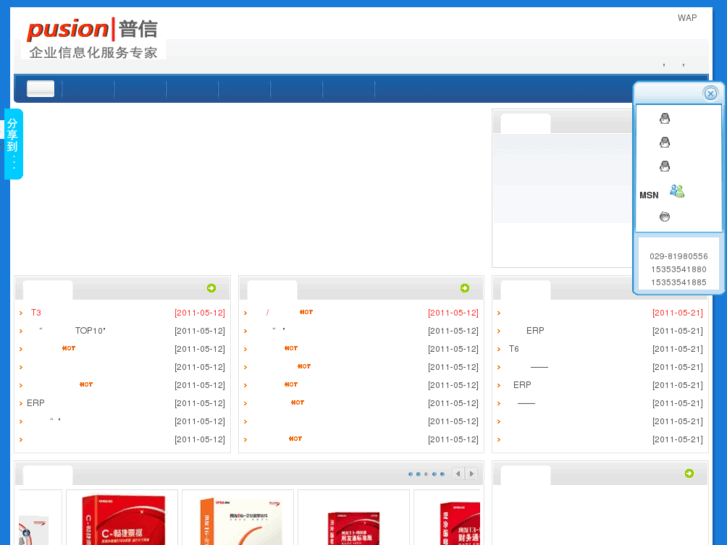Click the green arrow above the middle news list

point(465,288)
